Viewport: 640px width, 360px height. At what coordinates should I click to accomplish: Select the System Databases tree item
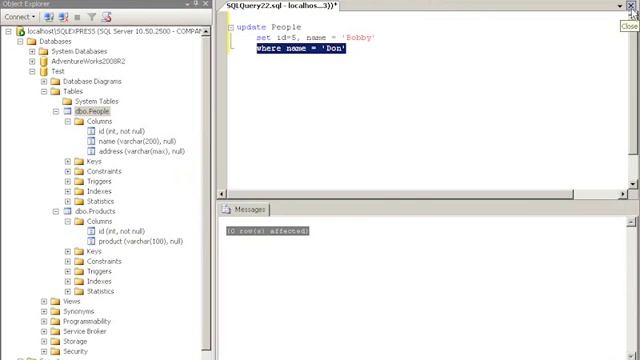tap(79, 51)
